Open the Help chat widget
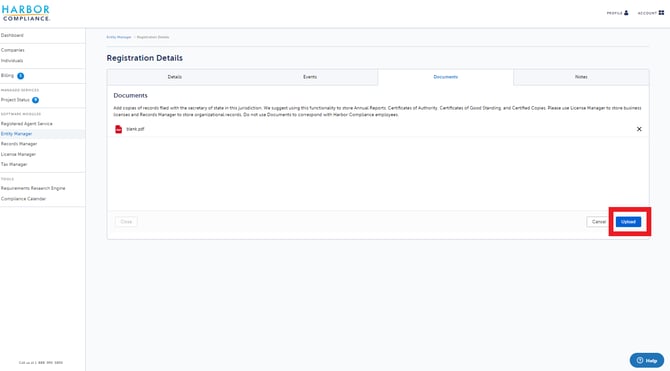This screenshot has height=371, width=670. [646, 360]
